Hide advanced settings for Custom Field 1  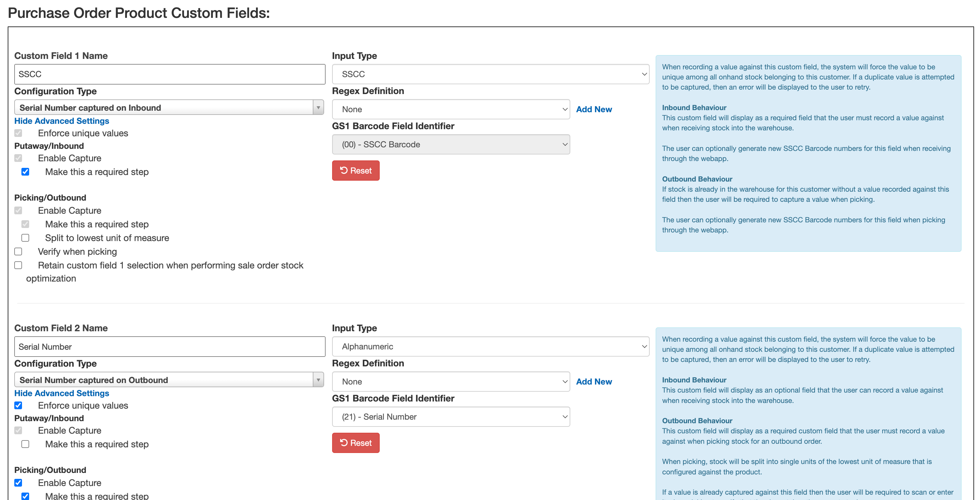(x=61, y=121)
